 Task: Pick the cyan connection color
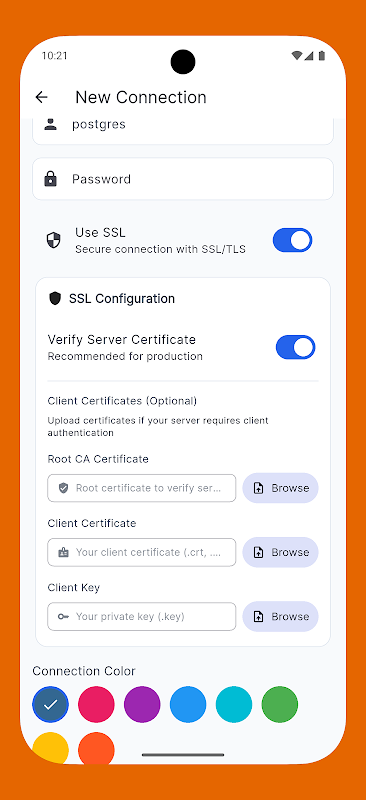pyautogui.click(x=234, y=705)
